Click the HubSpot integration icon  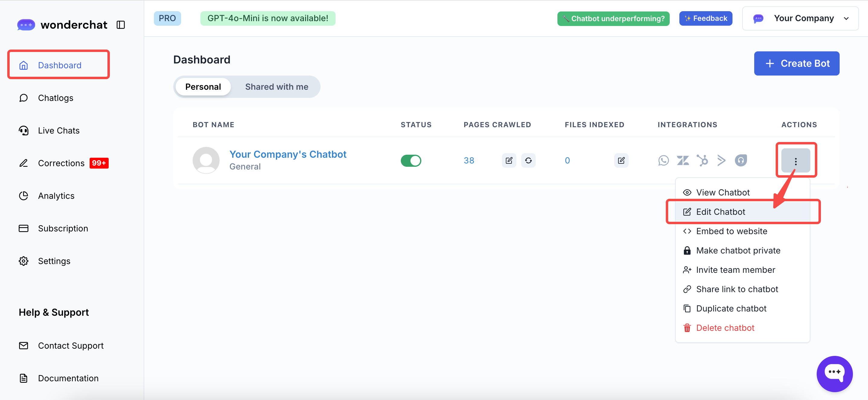702,160
